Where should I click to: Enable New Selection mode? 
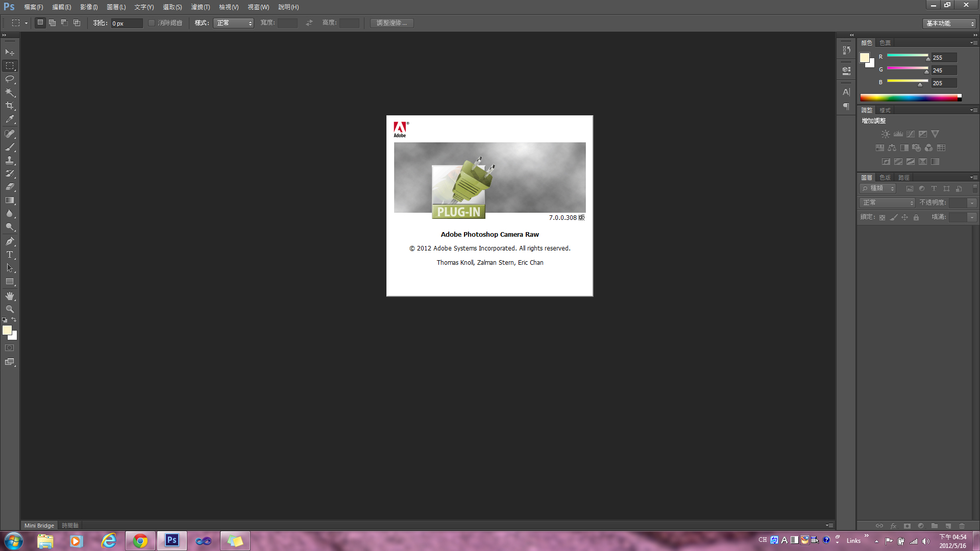40,22
